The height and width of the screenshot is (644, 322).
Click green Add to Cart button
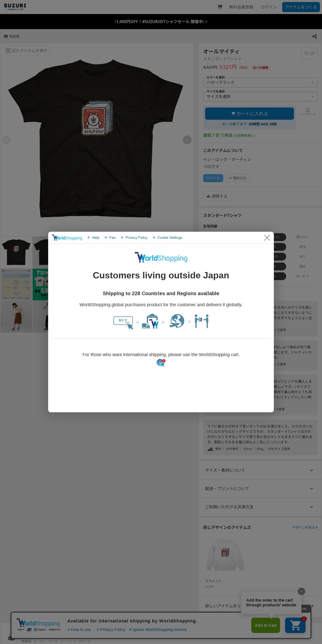tap(266, 625)
